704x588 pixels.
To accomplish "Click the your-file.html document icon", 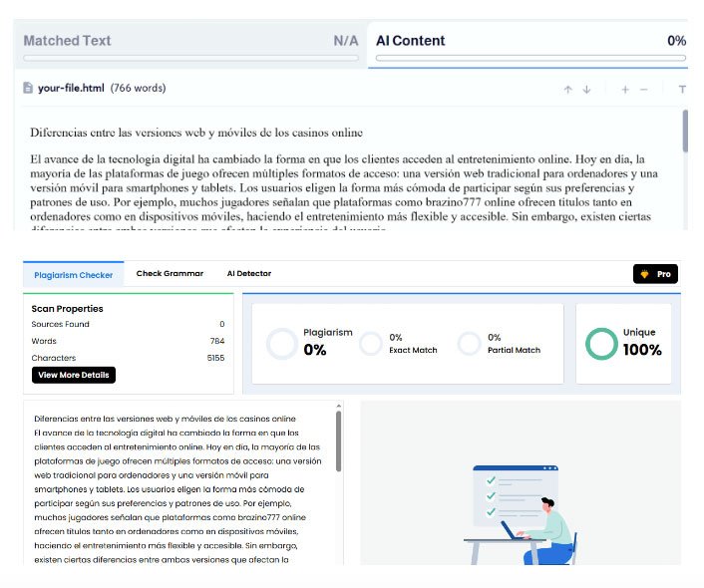I will (x=28, y=88).
